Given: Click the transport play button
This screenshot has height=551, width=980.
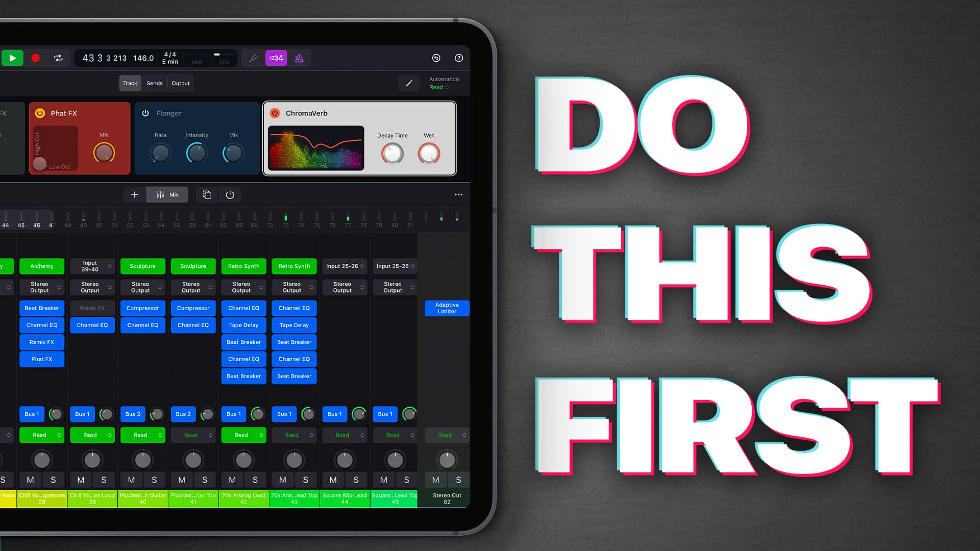Looking at the screenshot, I should (x=12, y=59).
